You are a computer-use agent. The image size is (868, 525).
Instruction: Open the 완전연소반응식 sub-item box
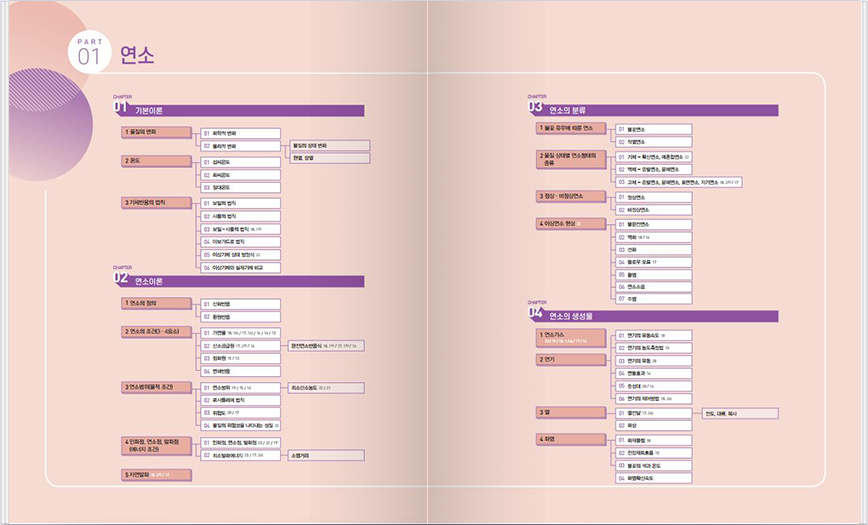coord(326,345)
